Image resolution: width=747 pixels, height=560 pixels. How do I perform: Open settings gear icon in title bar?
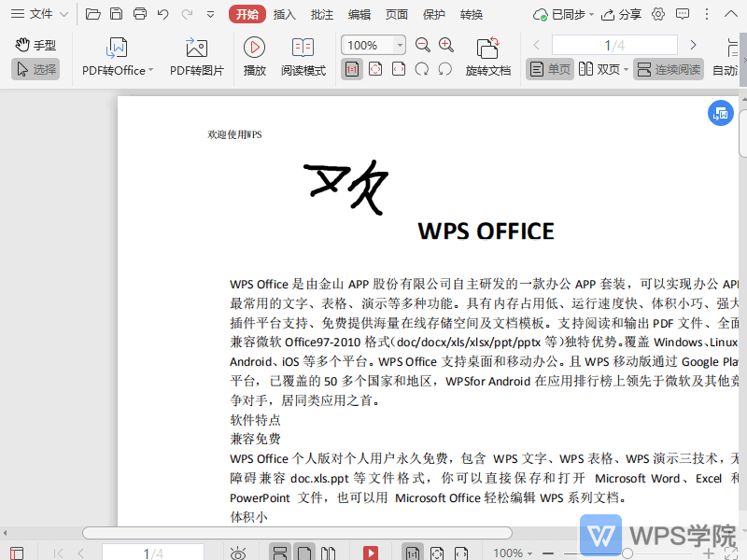658,14
